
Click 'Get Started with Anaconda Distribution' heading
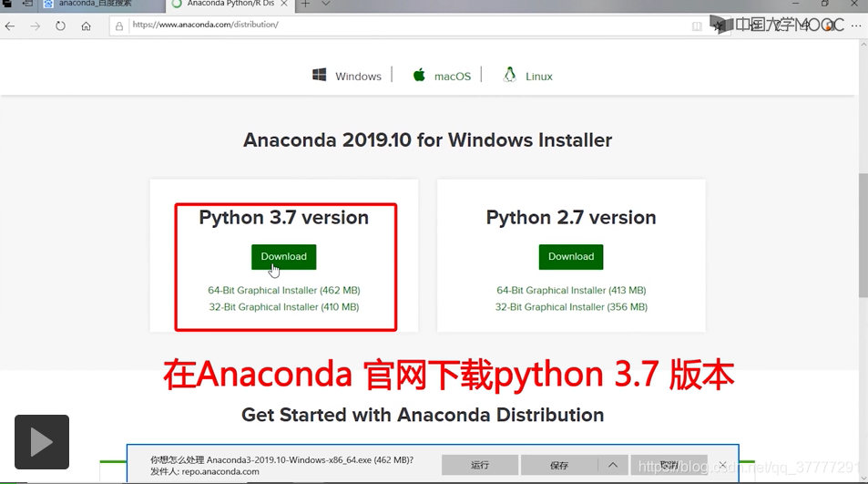423,415
